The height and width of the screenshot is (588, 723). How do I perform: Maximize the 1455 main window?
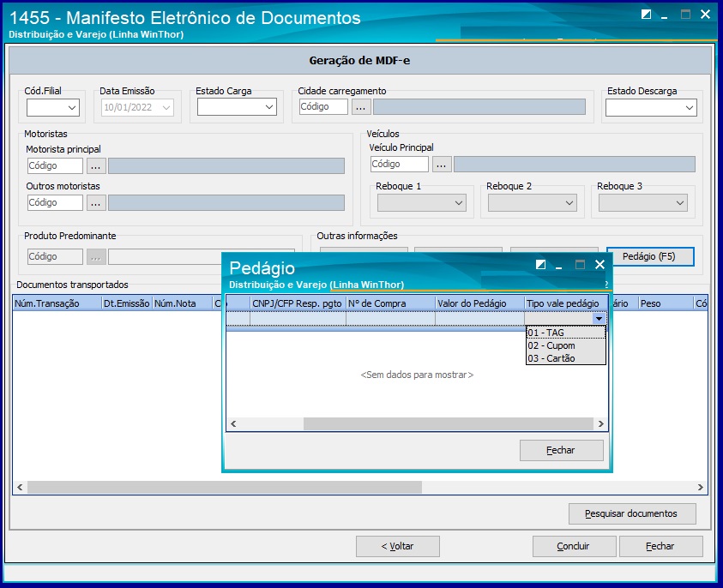coord(685,15)
